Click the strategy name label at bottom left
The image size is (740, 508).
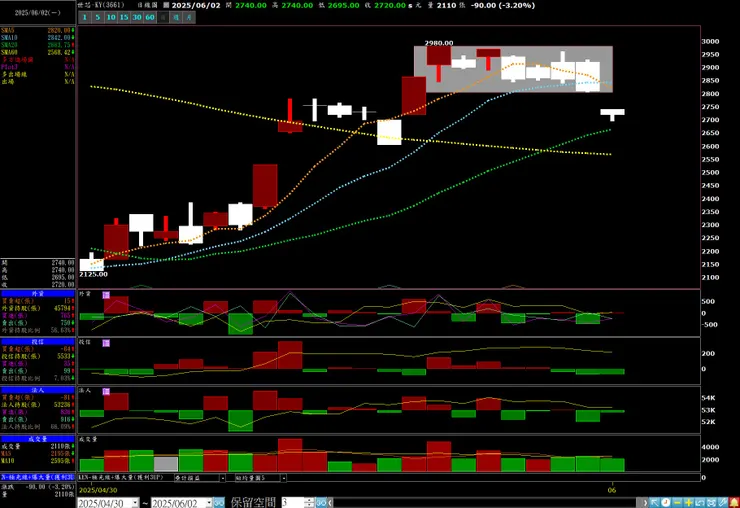(38, 477)
